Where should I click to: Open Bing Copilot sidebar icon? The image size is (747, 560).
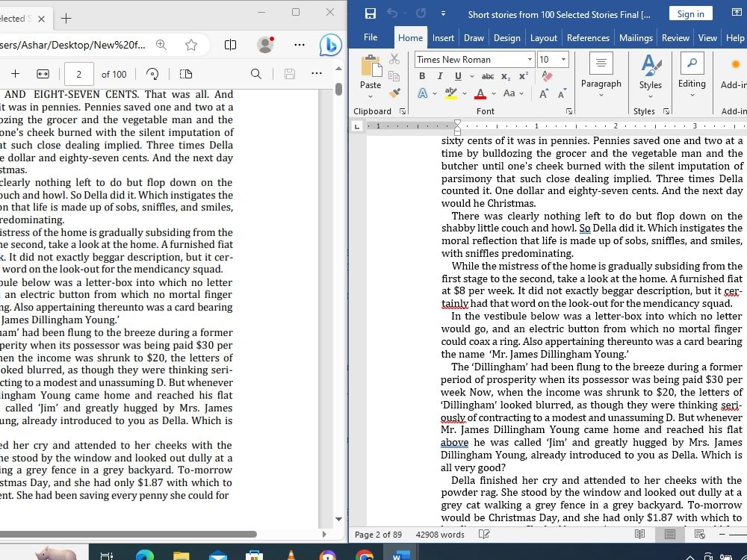pos(330,45)
